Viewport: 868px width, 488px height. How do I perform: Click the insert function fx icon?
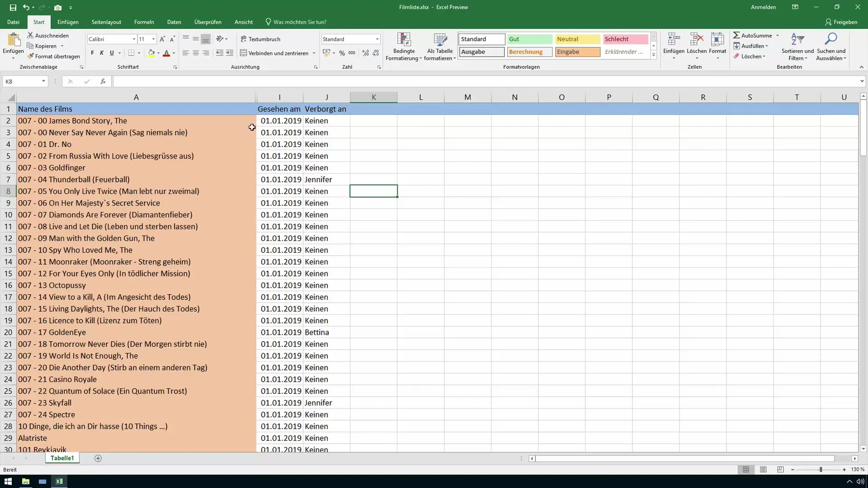(x=103, y=81)
